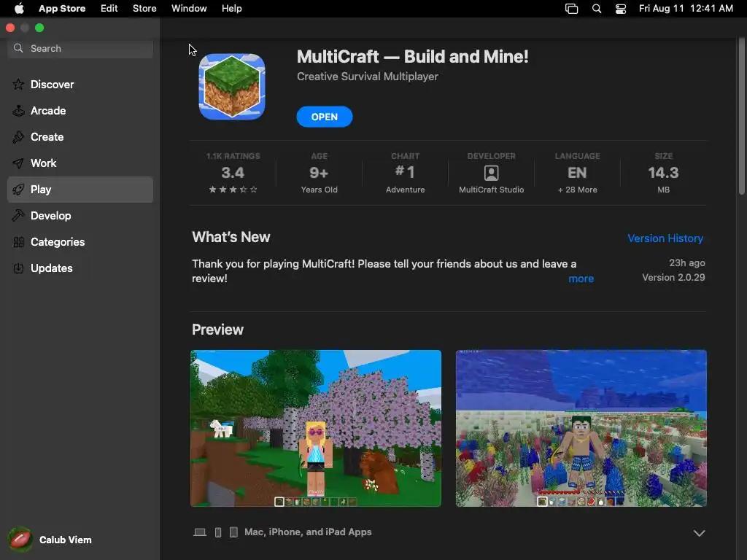Screen dimensions: 747x560
Task: Click the MultiCraft app icon
Action: 232,87
